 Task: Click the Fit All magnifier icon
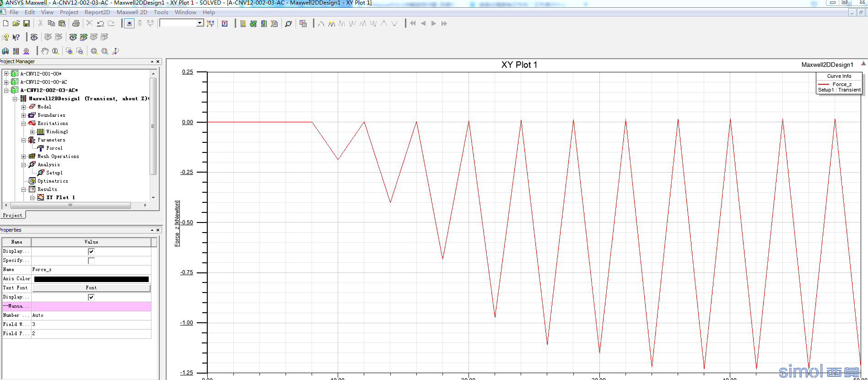click(94, 51)
